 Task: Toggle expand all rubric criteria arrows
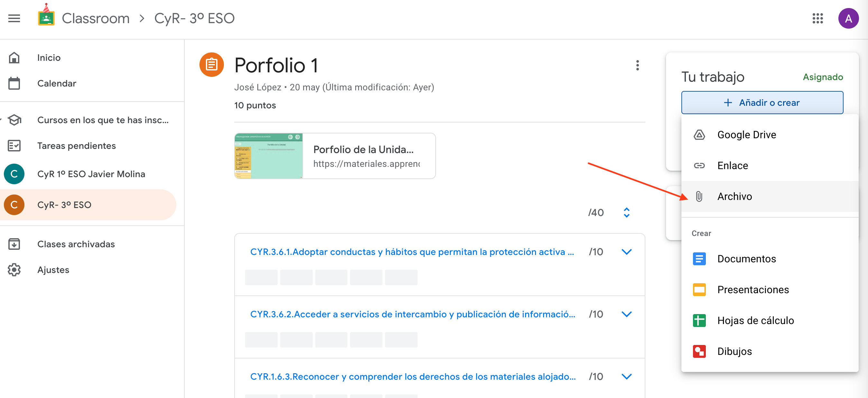tap(626, 213)
